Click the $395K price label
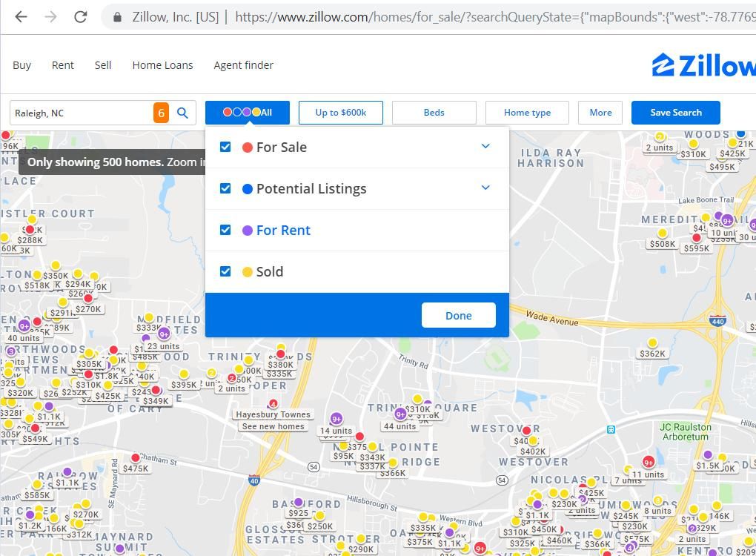756x556 pixels. 184,385
